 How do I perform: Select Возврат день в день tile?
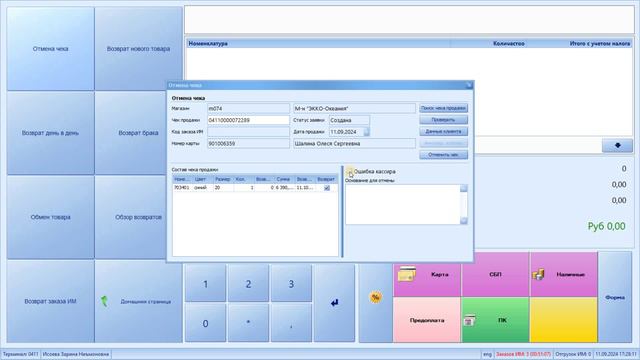click(x=50, y=133)
